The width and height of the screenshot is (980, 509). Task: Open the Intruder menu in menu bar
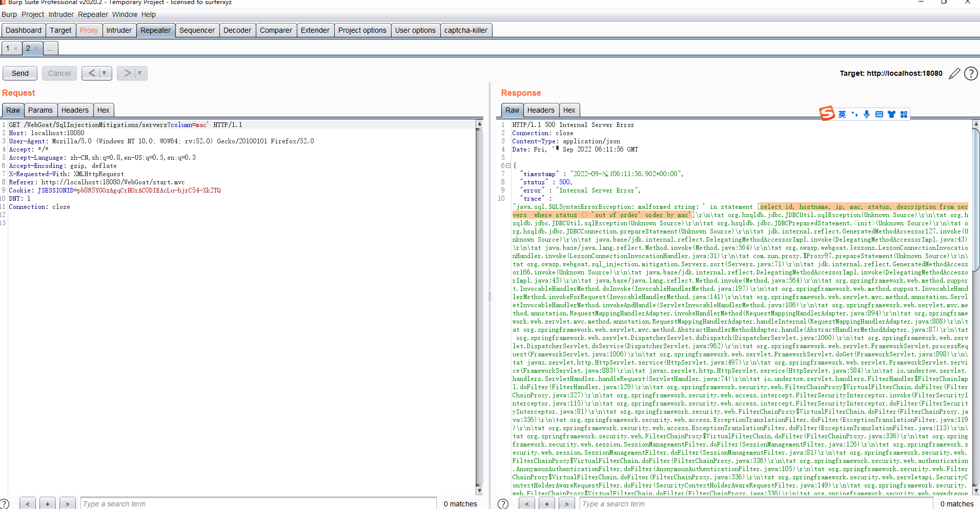pyautogui.click(x=61, y=14)
